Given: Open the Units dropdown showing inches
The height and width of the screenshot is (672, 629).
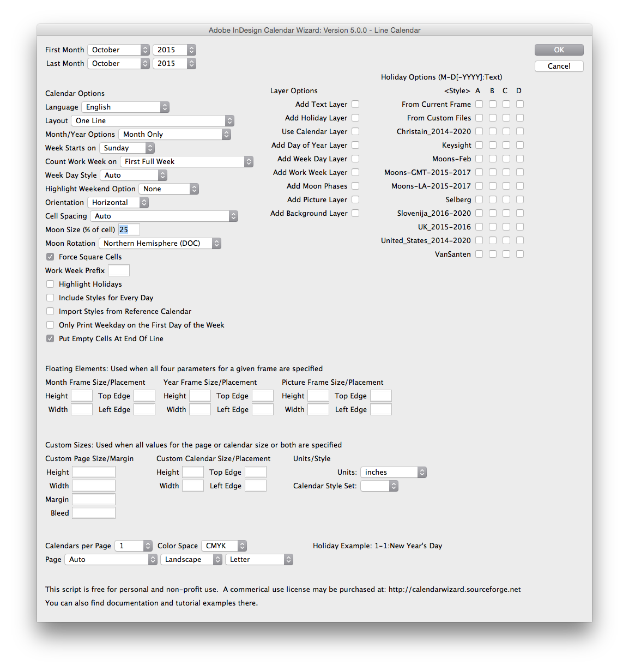Looking at the screenshot, I should coord(393,472).
